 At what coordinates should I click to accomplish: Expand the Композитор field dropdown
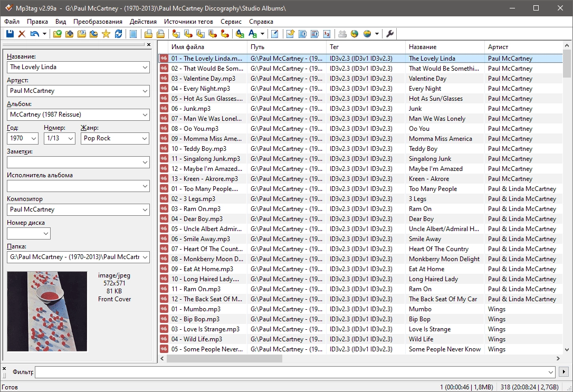(x=145, y=209)
